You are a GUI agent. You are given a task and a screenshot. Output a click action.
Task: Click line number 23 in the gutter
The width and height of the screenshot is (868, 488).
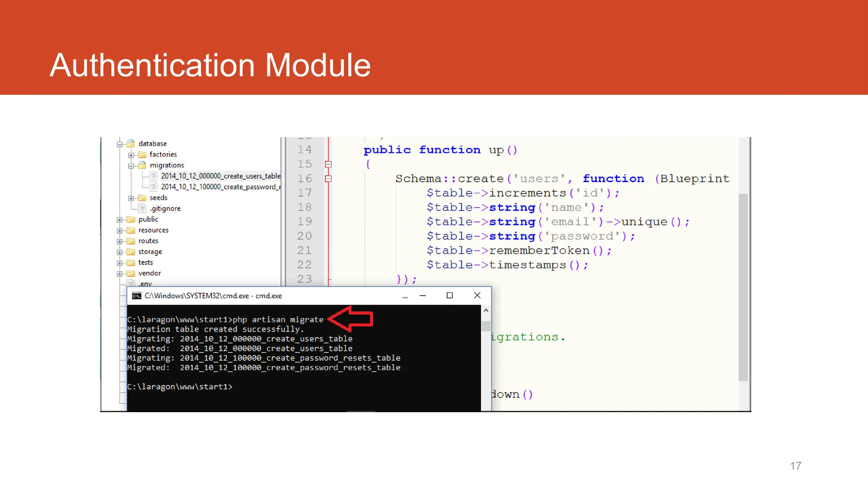click(x=304, y=279)
